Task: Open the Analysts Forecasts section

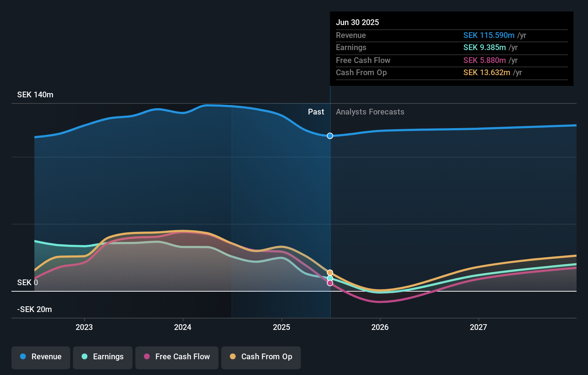Action: coord(370,112)
